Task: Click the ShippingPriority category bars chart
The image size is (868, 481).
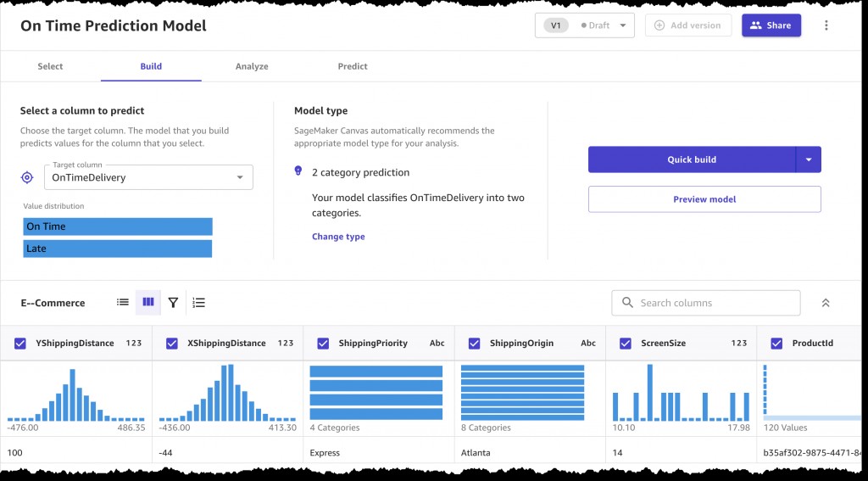Action: click(x=376, y=392)
